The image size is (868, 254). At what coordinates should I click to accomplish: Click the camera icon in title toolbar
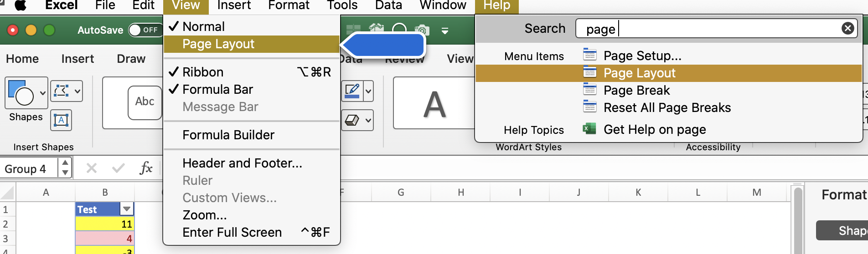click(422, 30)
